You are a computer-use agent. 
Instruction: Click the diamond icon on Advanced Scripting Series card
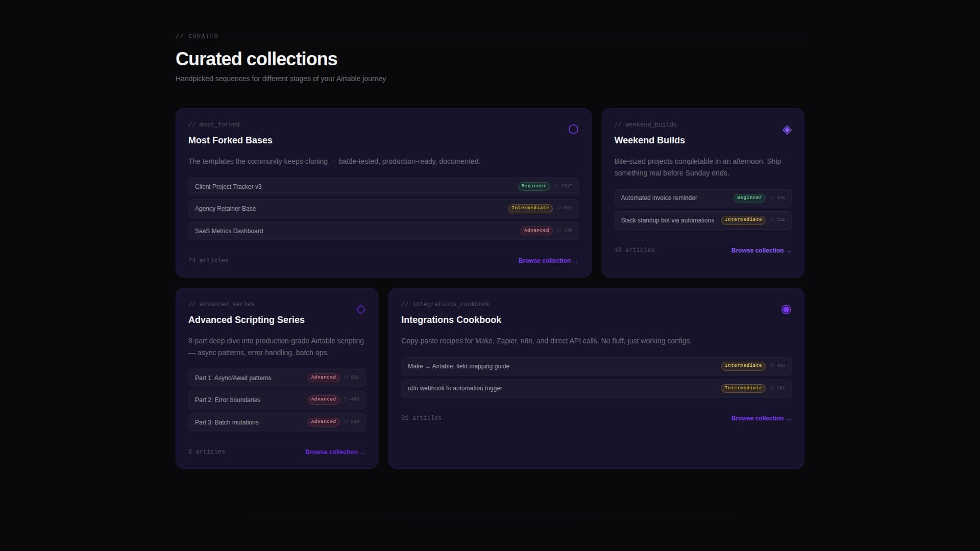pos(361,310)
